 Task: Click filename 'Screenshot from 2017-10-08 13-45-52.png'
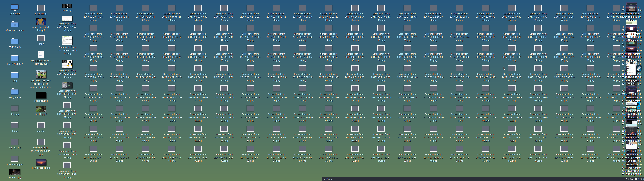(x=590, y=17)
